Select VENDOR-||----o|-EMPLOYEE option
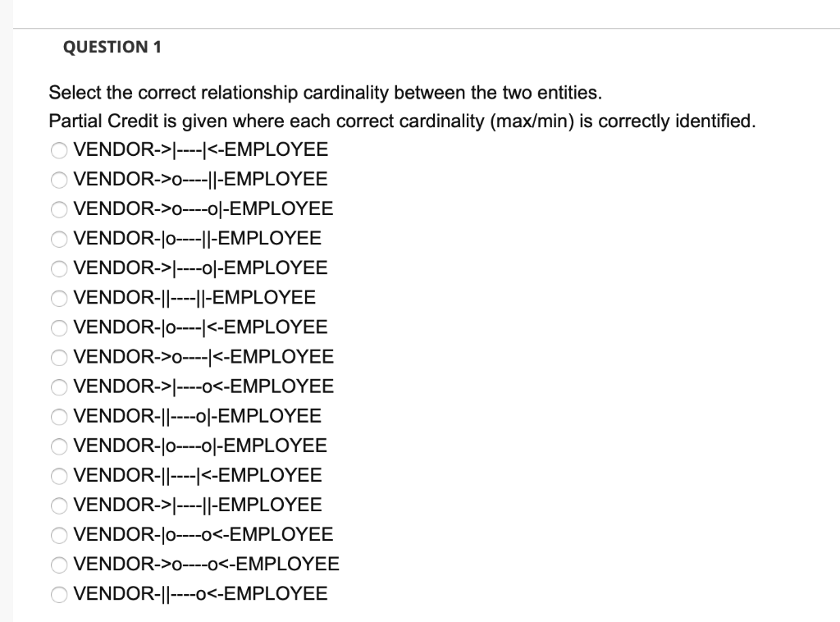Screen dimensions: 840x622 [x=58, y=417]
